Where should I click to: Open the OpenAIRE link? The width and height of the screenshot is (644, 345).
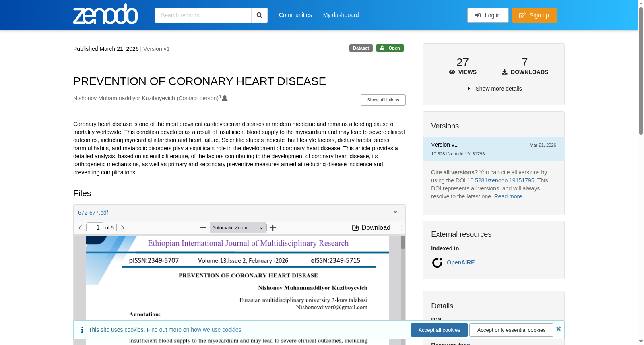coord(461,262)
